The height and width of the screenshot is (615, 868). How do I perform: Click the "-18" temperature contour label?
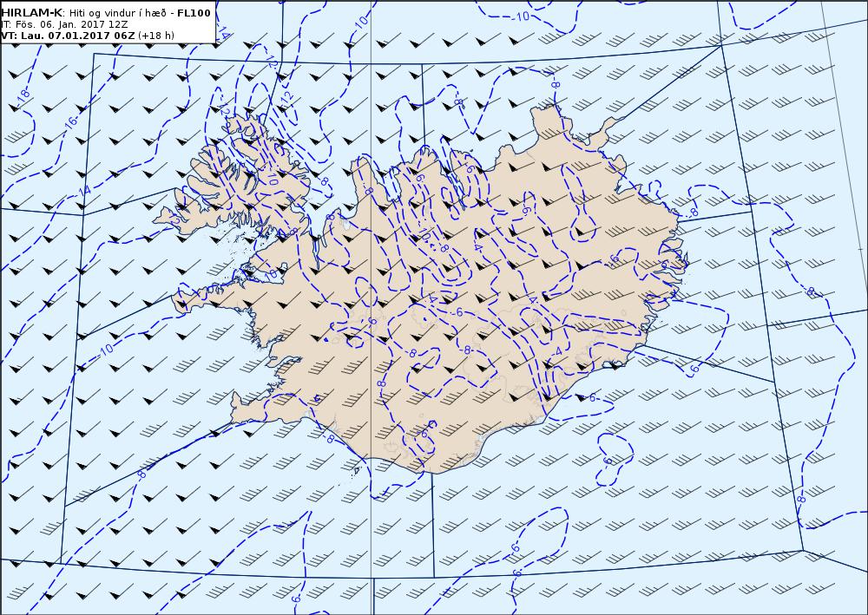[23, 99]
